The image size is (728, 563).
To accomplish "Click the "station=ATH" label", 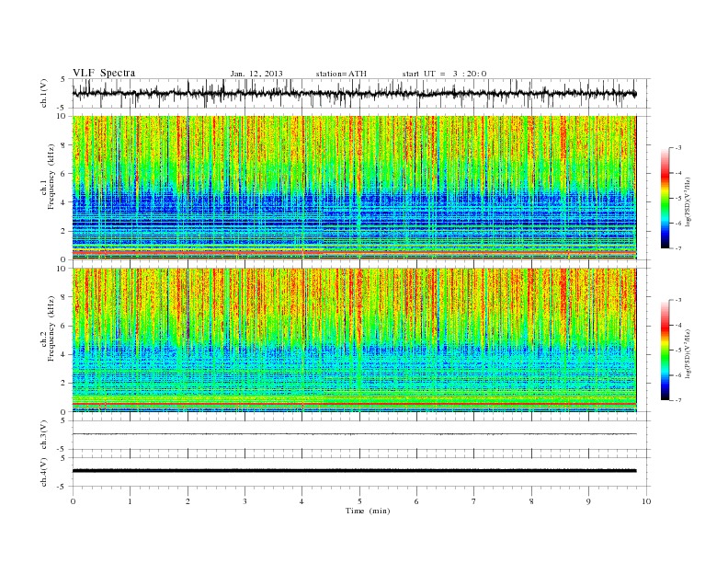I will point(341,74).
